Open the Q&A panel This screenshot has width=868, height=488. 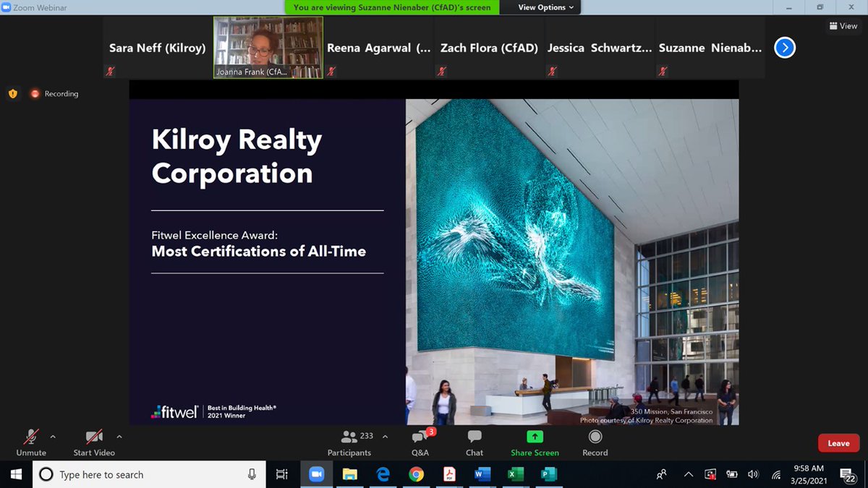click(420, 442)
